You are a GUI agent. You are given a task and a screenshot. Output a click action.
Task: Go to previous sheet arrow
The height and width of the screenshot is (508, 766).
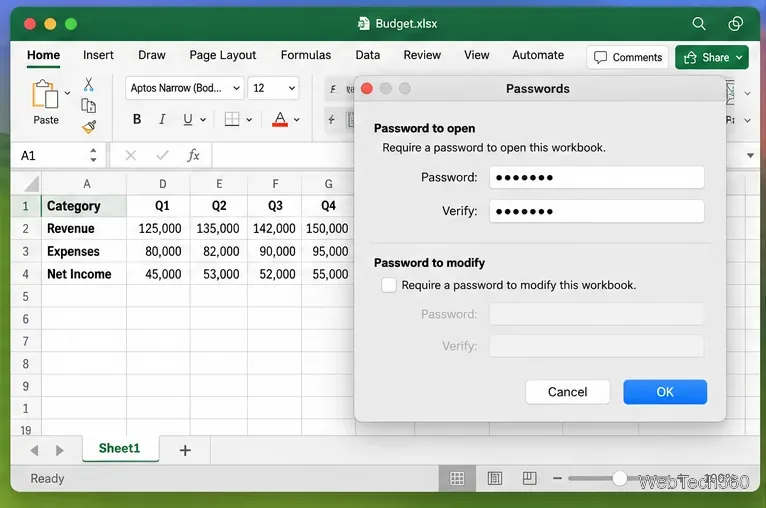[x=34, y=450]
